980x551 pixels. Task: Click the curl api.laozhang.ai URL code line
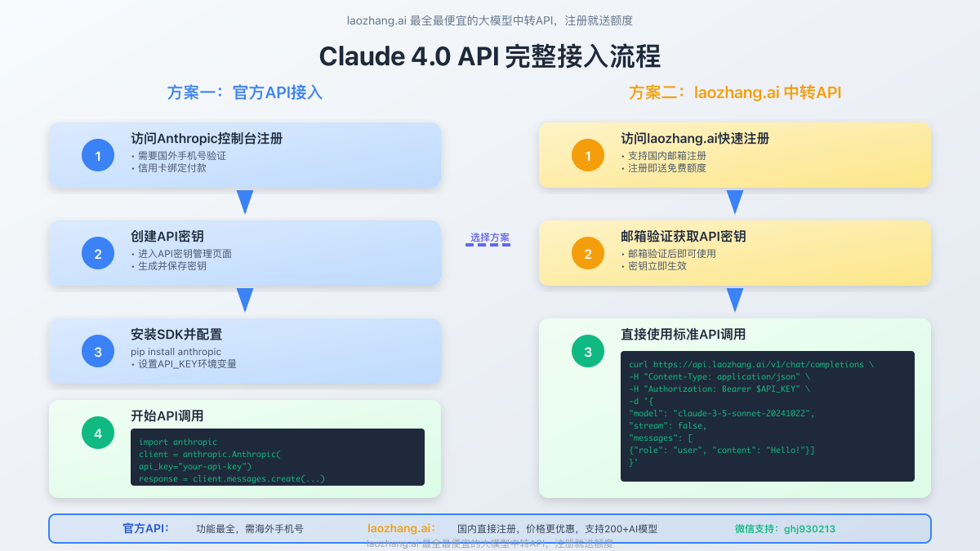(x=751, y=364)
